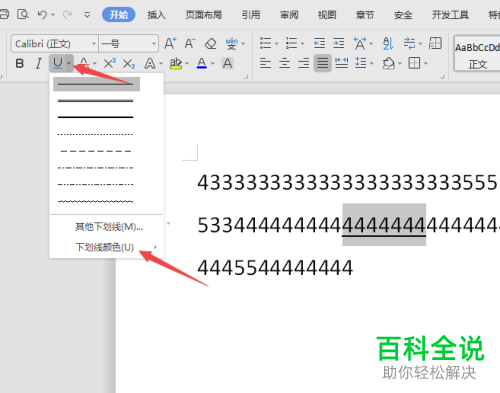This screenshot has height=393, width=500.
Task: Toggle character shading A icon
Action: (228, 63)
